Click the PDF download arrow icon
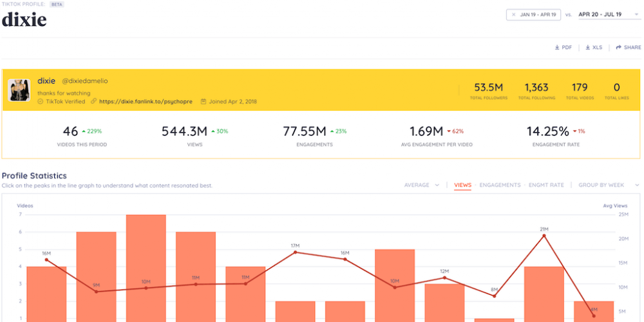644x322 pixels. click(557, 48)
